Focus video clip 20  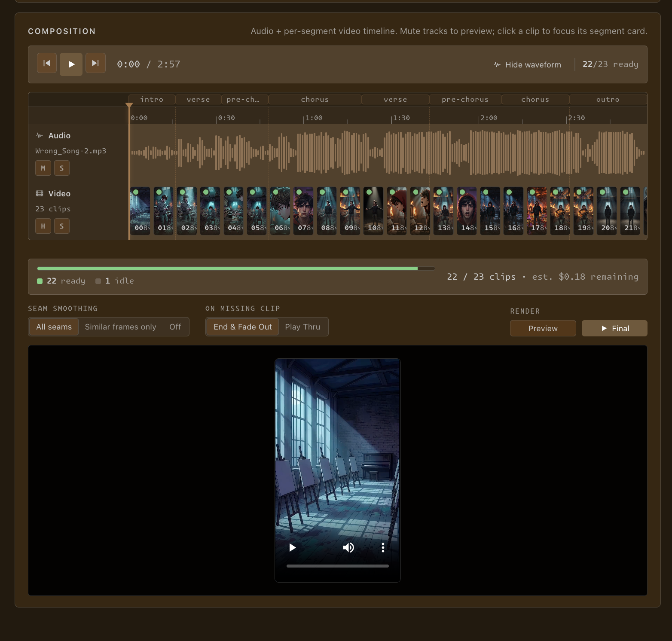607,211
